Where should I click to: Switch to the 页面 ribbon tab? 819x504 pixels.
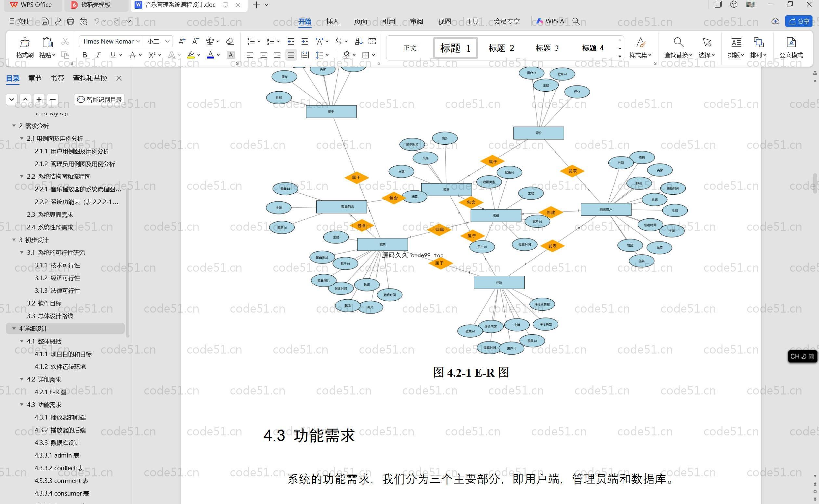(360, 21)
